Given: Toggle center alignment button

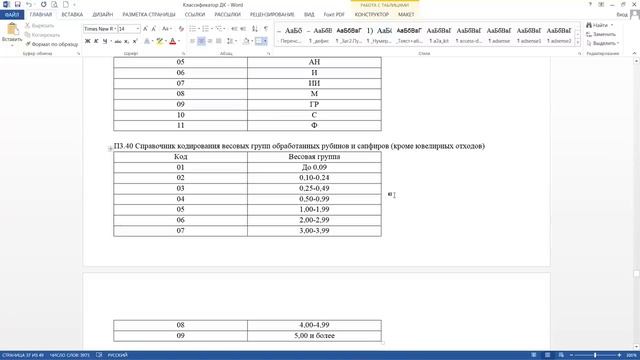Looking at the screenshot, I should 201,41.
